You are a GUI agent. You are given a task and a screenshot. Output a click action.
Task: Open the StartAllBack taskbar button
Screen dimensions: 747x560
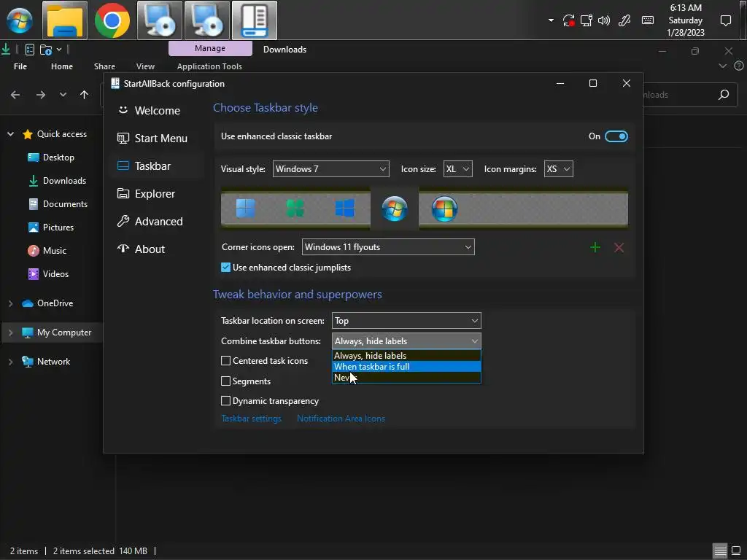tap(255, 20)
